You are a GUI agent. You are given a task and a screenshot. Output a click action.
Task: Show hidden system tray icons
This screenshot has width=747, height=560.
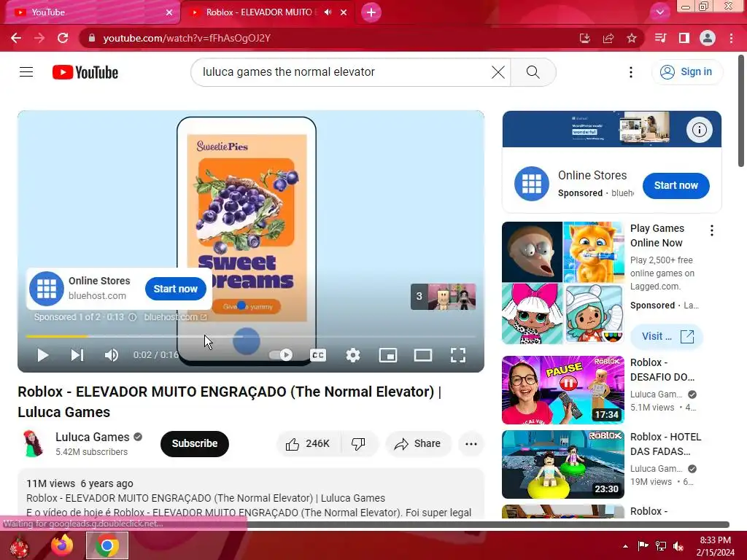tap(625, 546)
